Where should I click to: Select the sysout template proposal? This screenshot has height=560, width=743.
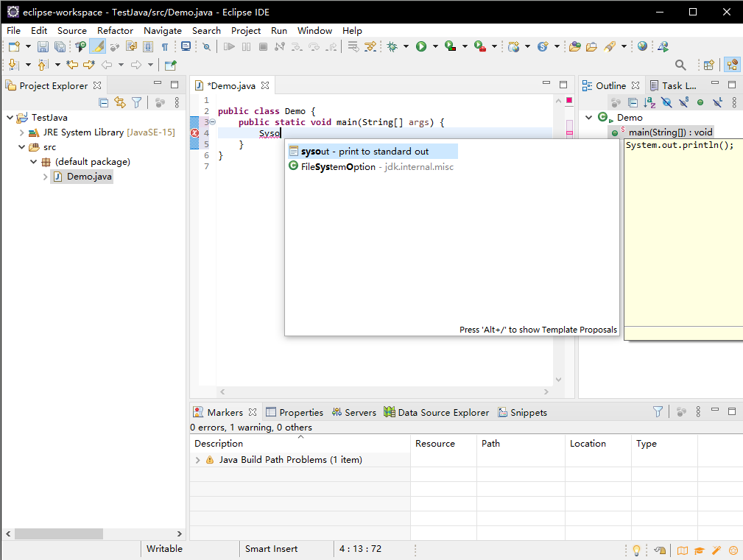click(x=373, y=152)
